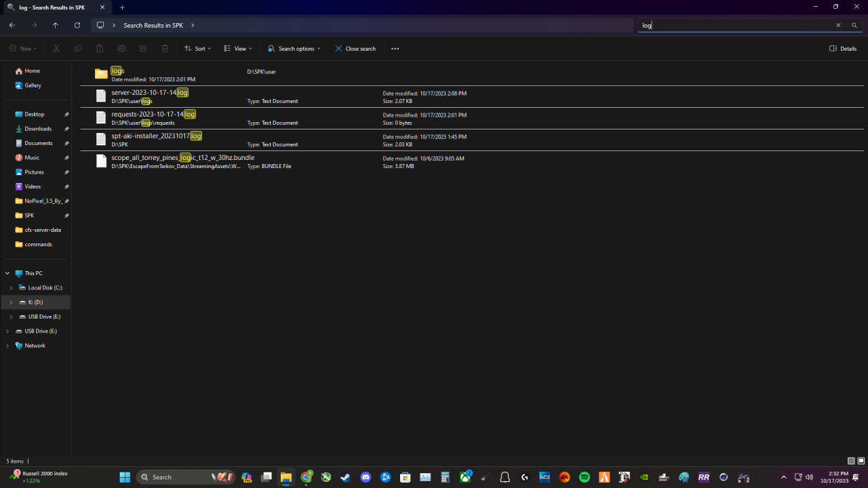Screen dimensions: 868x488
Task: Open the Windows Start menu
Action: click(125, 477)
